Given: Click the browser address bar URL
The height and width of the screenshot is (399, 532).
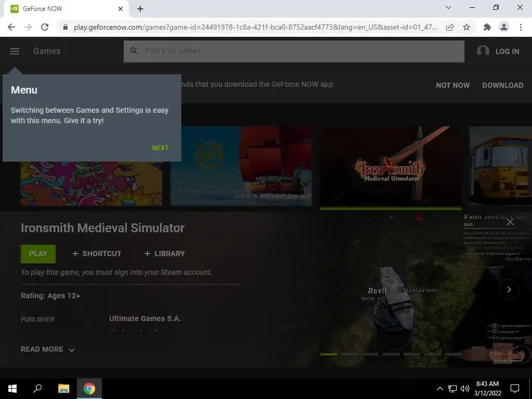Looking at the screenshot, I should (x=255, y=27).
